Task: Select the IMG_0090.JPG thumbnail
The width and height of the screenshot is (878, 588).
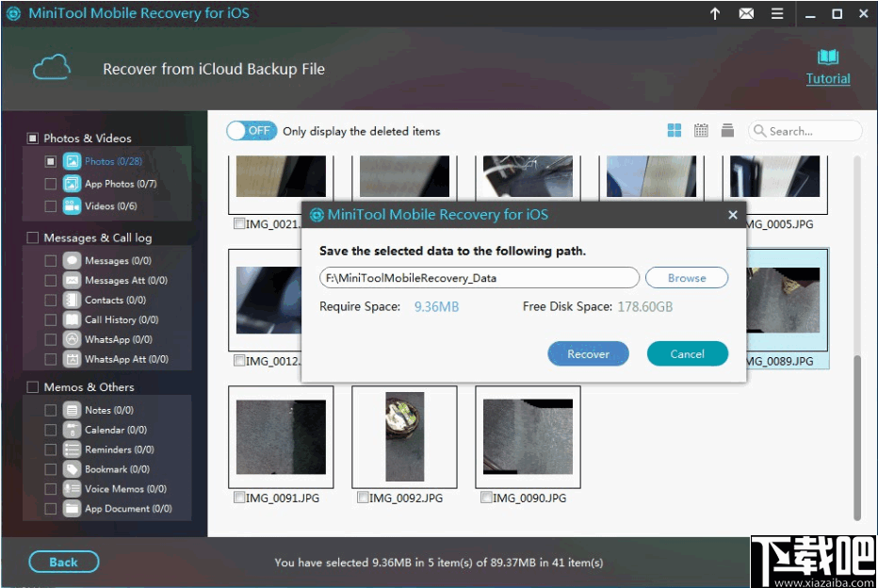Action: tap(528, 437)
